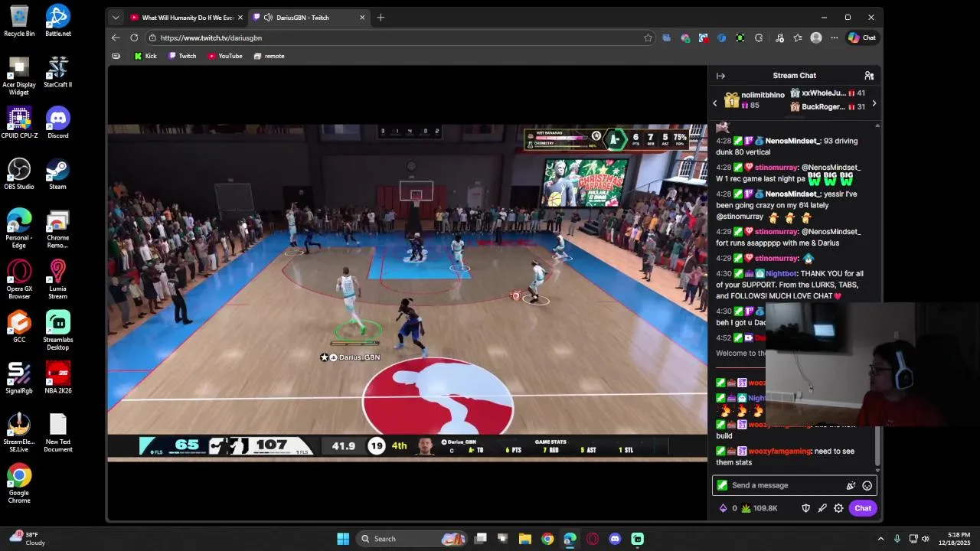Click xxWholeJu... gifter entry
The image size is (980, 551).
coord(828,93)
